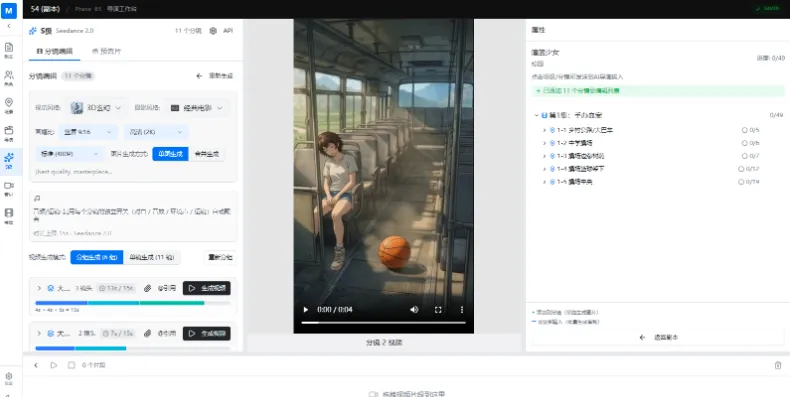Image resolution: width=790 pixels, height=397 pixels.
Task: Click the 13s/15s clock duration badge
Action: tap(116, 288)
